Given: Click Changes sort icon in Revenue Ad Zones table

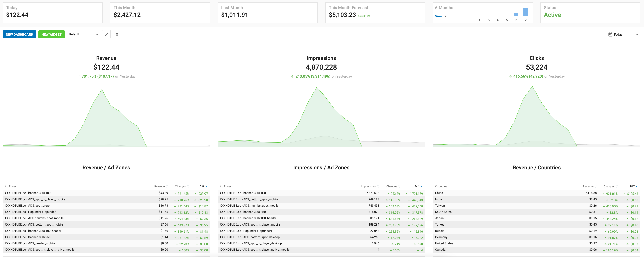Looking at the screenshot, I should click(188, 186).
